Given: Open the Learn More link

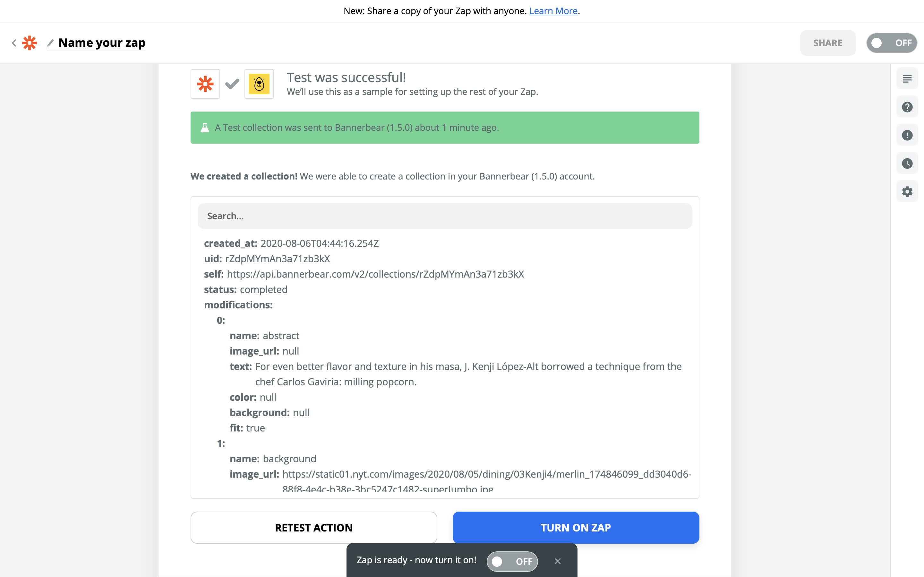Looking at the screenshot, I should [x=553, y=11].
